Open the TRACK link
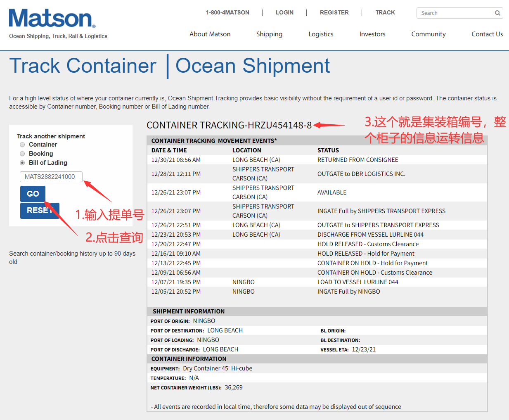The width and height of the screenshot is (509, 420). point(385,13)
